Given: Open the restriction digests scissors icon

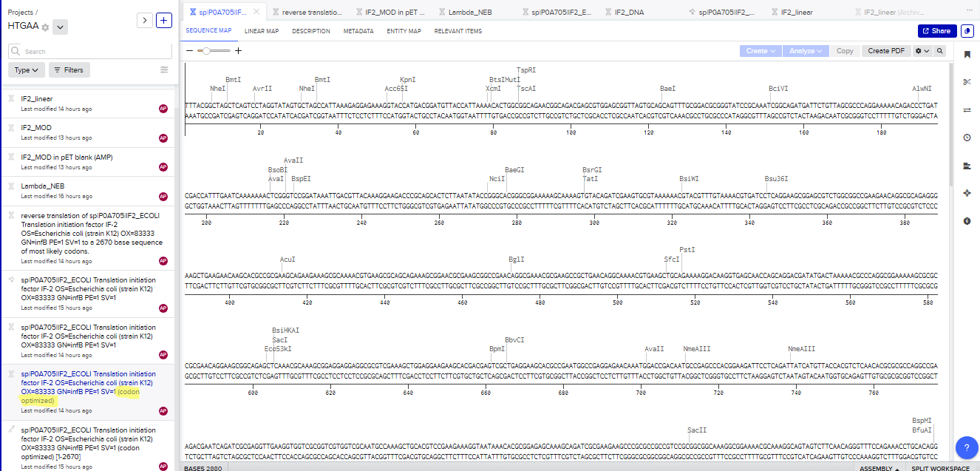Looking at the screenshot, I should pyautogui.click(x=967, y=82).
